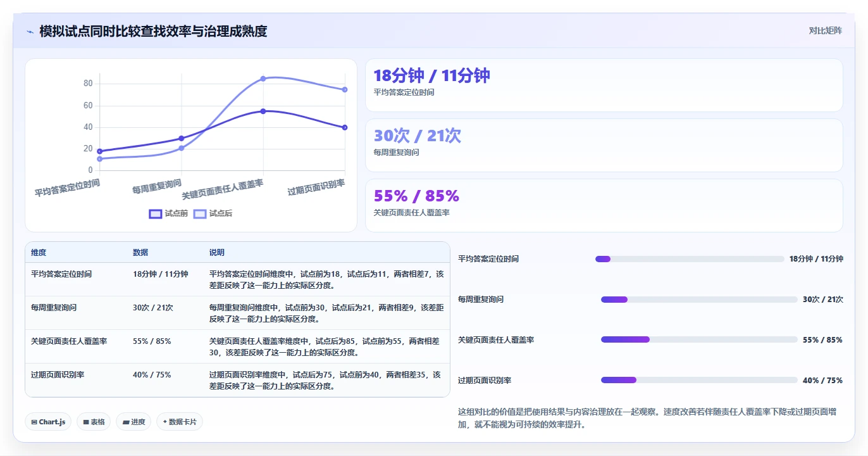Select the 55% / 85% stat card
This screenshot has width=868, height=456.
point(604,206)
